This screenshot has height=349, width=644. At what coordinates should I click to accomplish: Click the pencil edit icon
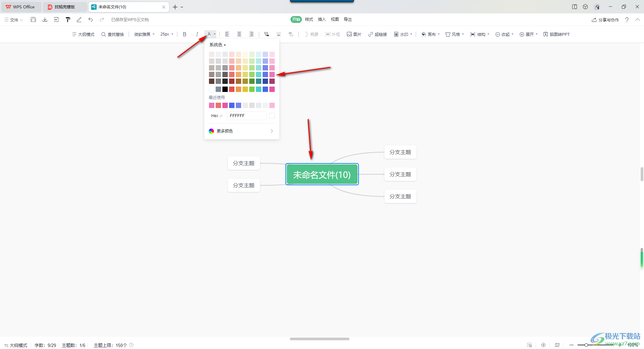pos(79,19)
